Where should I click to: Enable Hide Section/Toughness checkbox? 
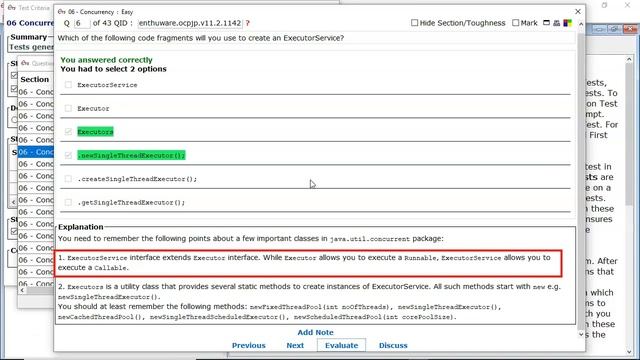(x=414, y=23)
